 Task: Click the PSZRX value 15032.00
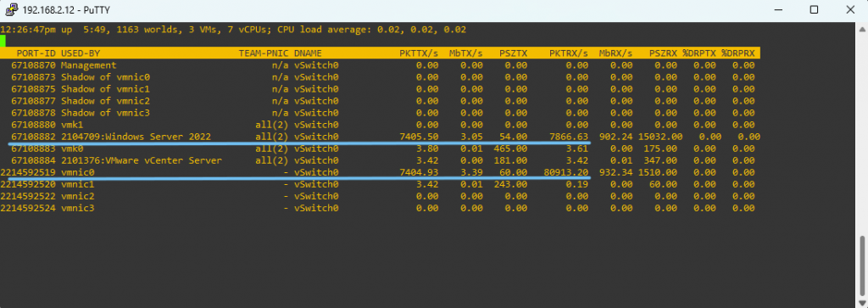pyautogui.click(x=660, y=137)
